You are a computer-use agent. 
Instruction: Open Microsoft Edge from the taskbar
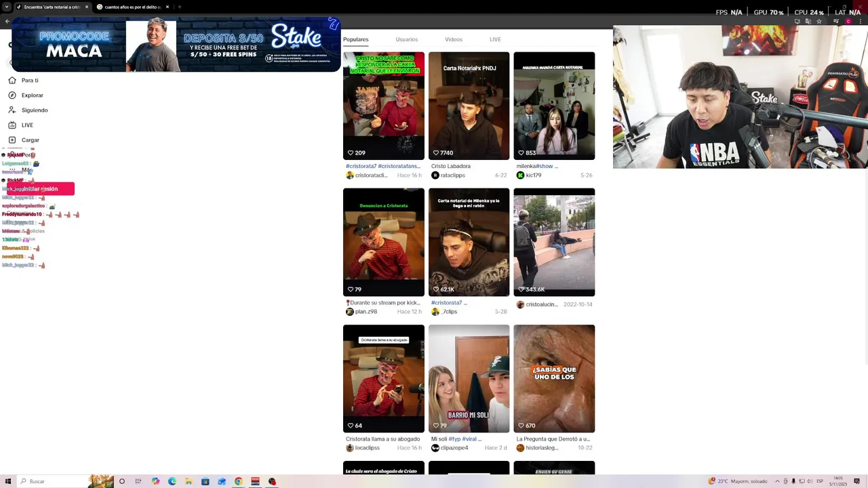click(x=172, y=481)
